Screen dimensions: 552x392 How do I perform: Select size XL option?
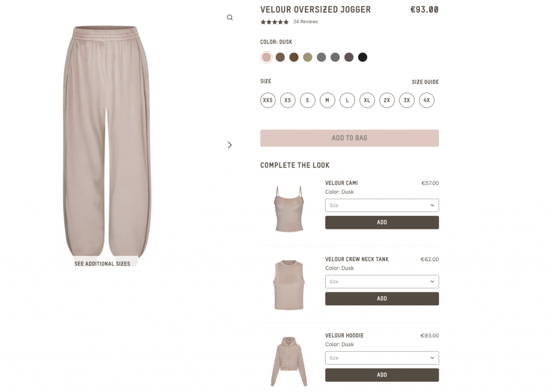[367, 100]
